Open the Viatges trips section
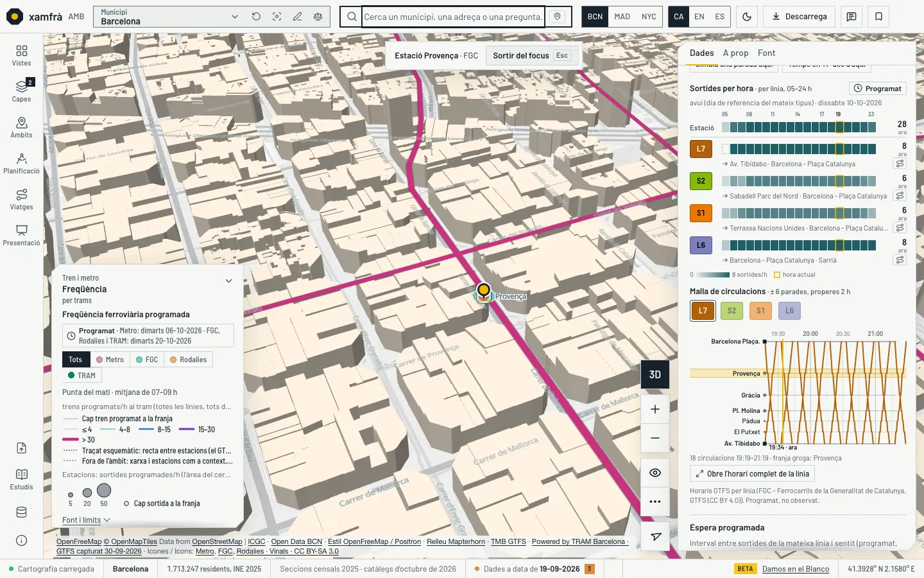The image size is (924, 578). point(21,199)
